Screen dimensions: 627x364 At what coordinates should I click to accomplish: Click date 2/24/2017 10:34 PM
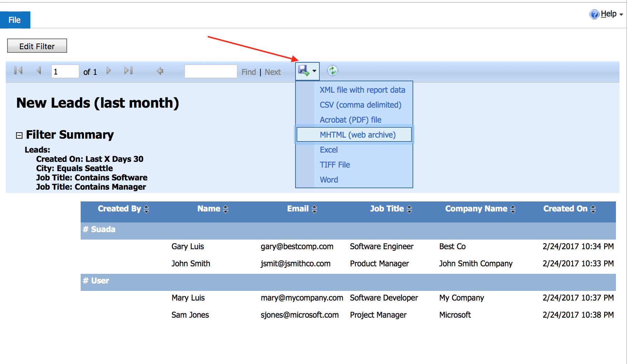578,246
